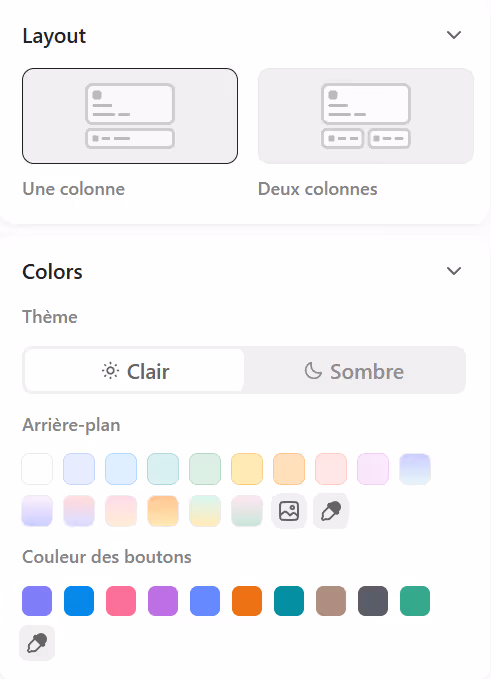The height and width of the screenshot is (679, 491).
Task: Set button color to green
Action: click(x=415, y=601)
